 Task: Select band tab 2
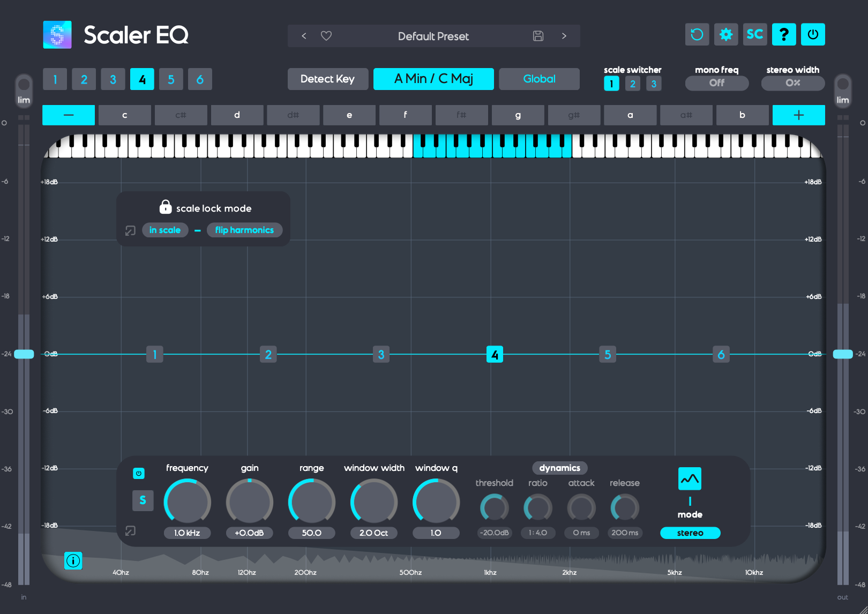[84, 79]
